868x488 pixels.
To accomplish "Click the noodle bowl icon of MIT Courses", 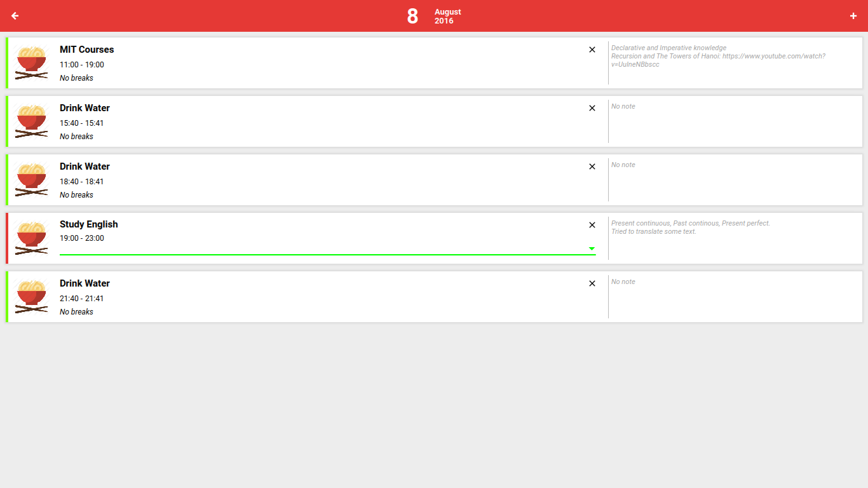I will tap(32, 63).
